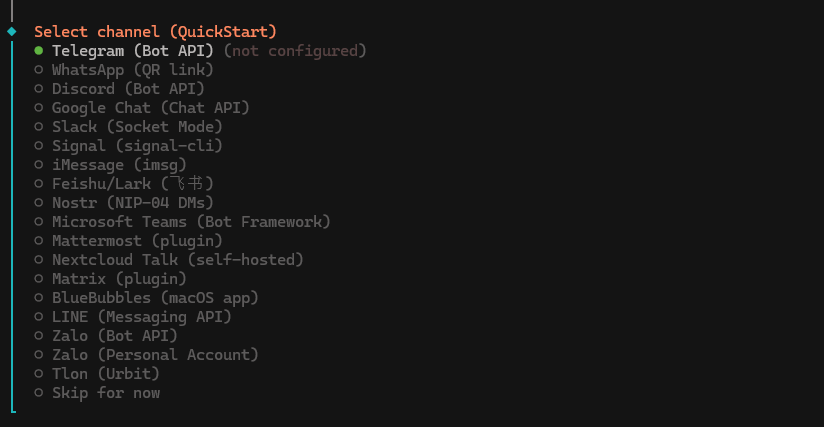The width and height of the screenshot is (824, 427).
Task: Select Nostr (NIP-04 DMs) channel
Action: click(x=133, y=203)
